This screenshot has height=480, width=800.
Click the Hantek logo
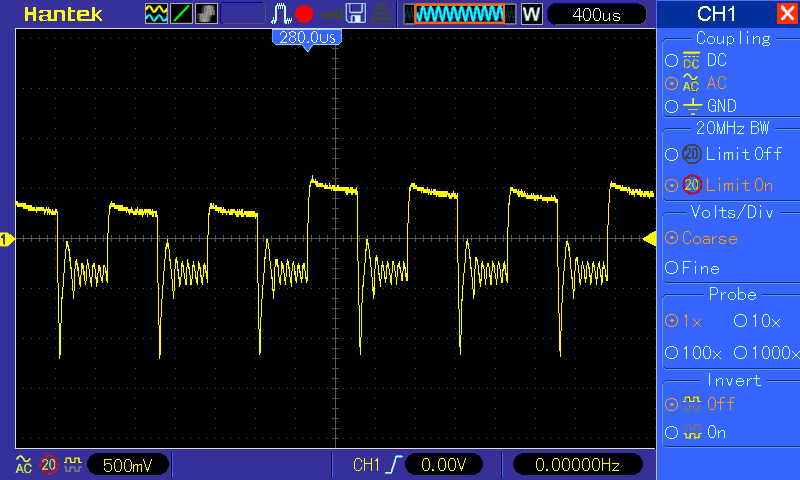click(63, 14)
